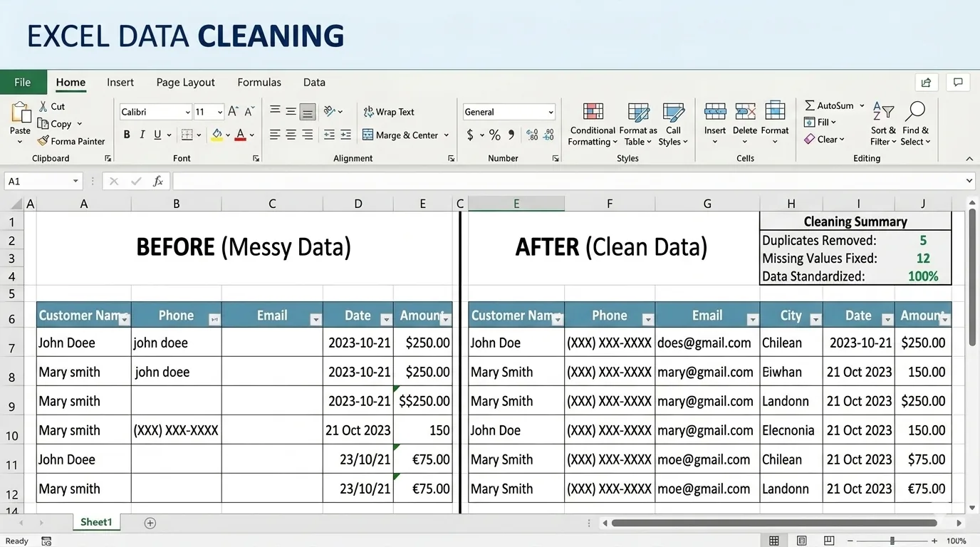The image size is (980, 547).
Task: Click the Format as Table icon
Action: click(x=638, y=112)
